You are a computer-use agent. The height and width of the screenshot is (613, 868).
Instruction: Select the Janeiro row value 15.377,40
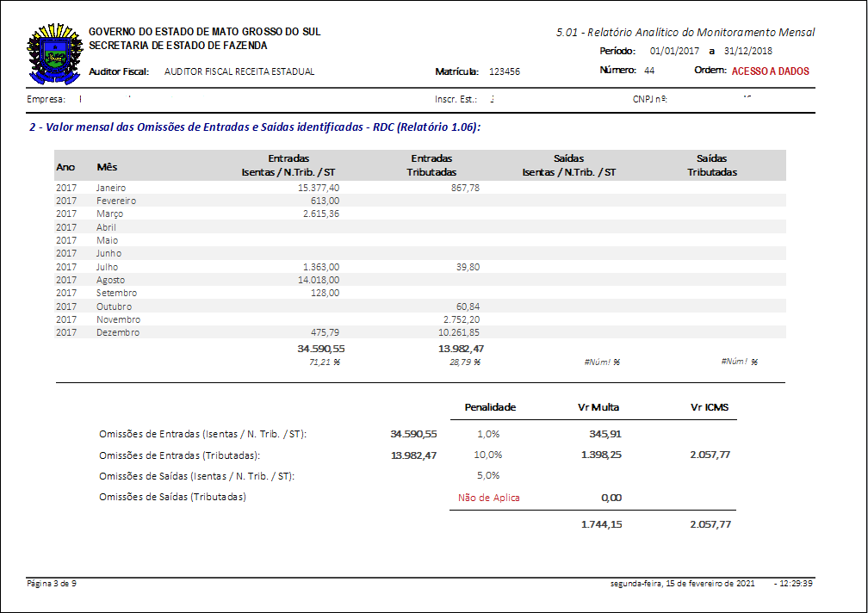(x=319, y=187)
